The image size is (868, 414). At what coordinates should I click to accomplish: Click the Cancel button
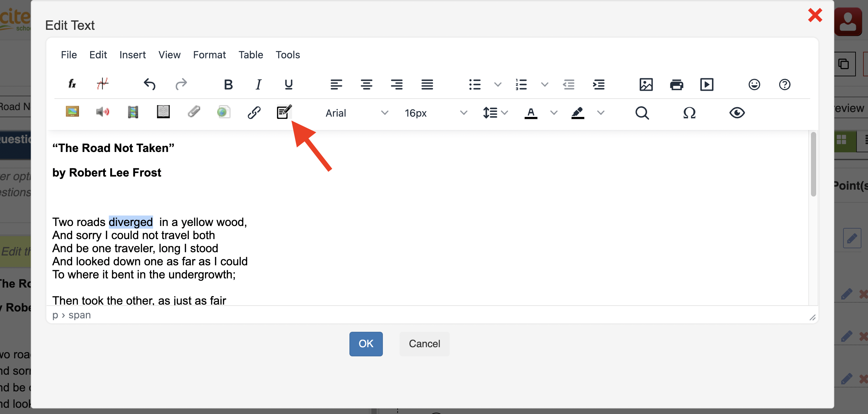[424, 344]
